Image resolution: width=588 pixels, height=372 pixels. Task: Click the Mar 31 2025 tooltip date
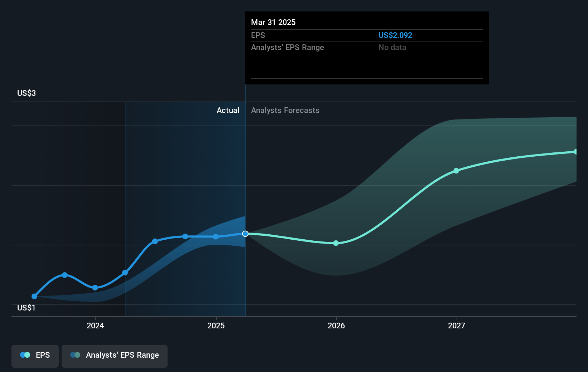273,22
